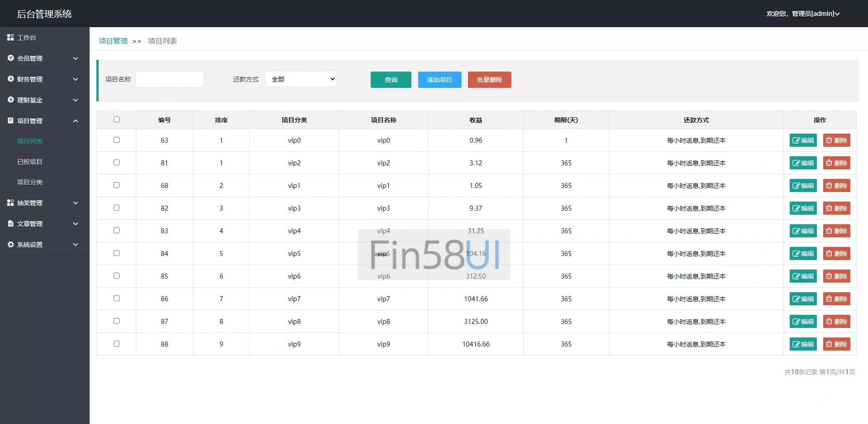This screenshot has height=424, width=868.
Task: Click the 会员管理 sidebar icon
Action: (10, 58)
